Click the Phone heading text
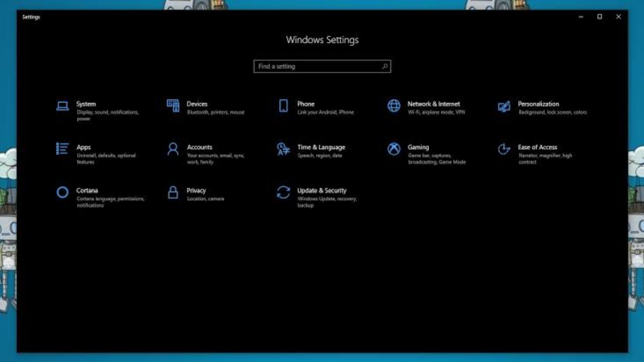The width and height of the screenshot is (644, 362). tap(306, 104)
